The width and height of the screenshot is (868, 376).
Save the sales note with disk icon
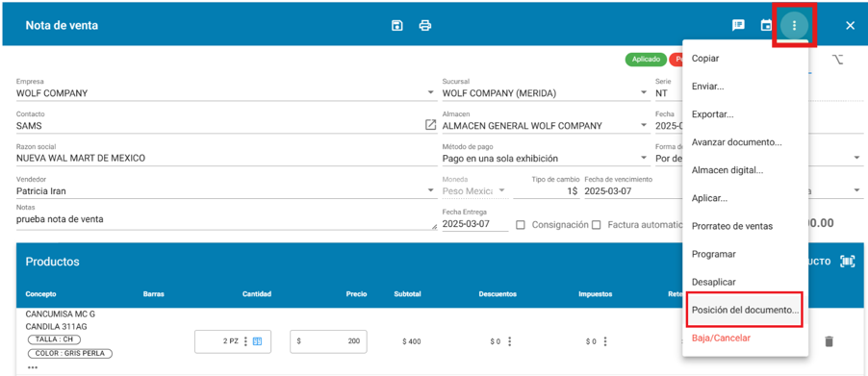(396, 25)
